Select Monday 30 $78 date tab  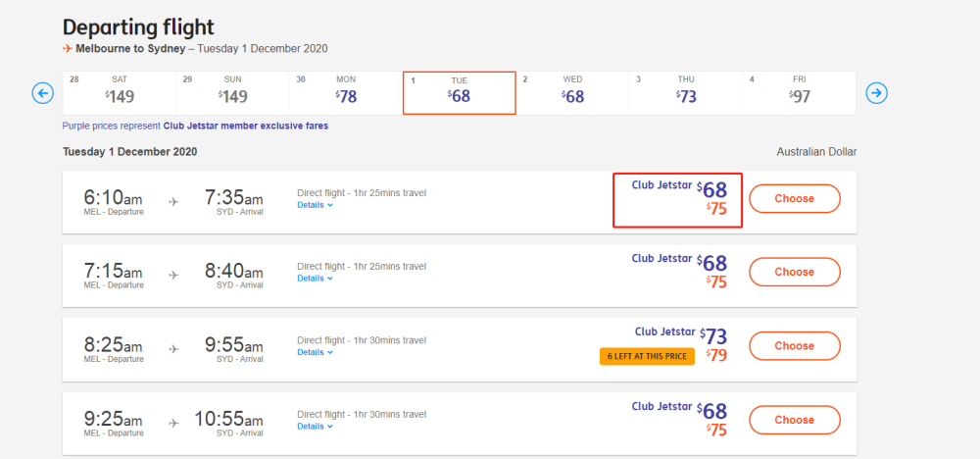(346, 92)
